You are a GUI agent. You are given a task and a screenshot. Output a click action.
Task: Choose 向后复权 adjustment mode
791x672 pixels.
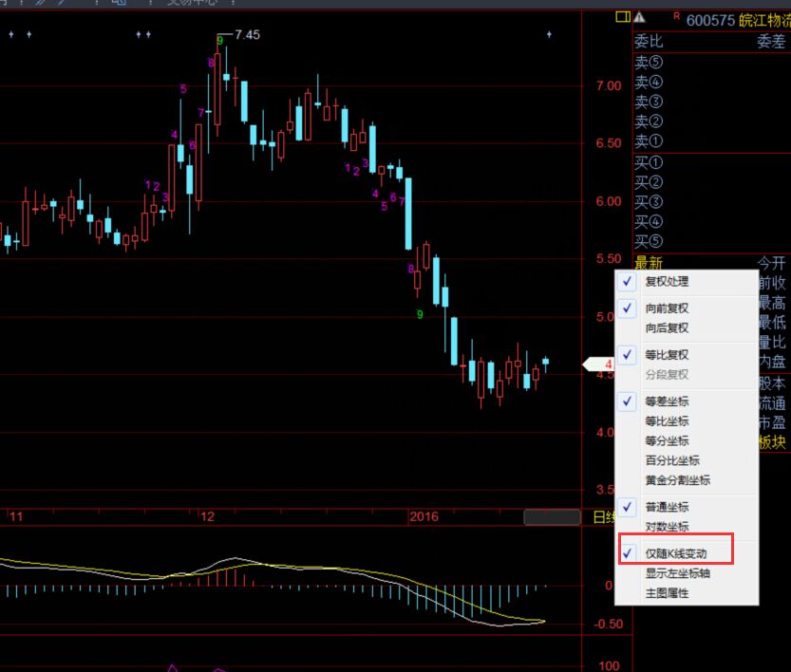667,328
